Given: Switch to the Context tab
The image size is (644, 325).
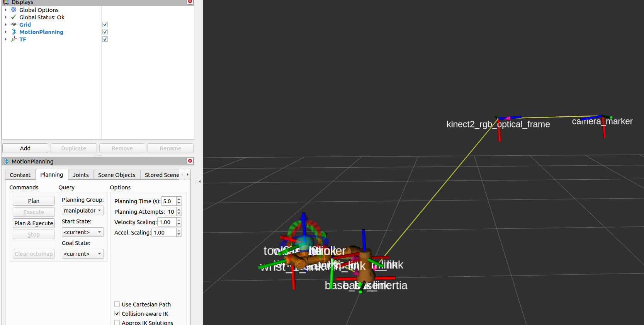Looking at the screenshot, I should 20,175.
